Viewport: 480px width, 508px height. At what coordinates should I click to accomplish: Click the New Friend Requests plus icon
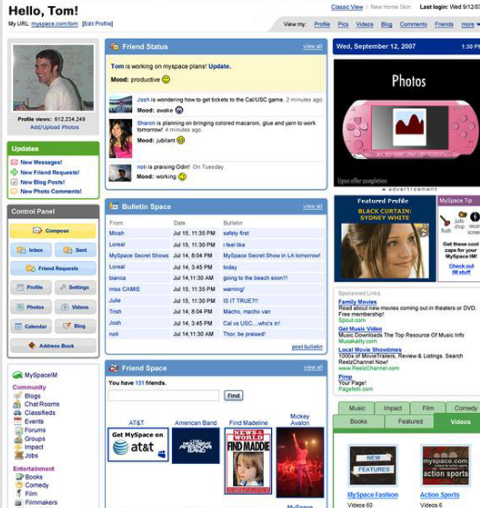pyautogui.click(x=14, y=172)
